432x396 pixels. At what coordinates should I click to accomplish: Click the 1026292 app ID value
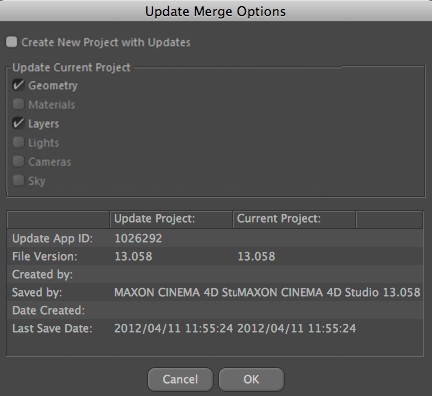tap(138, 238)
